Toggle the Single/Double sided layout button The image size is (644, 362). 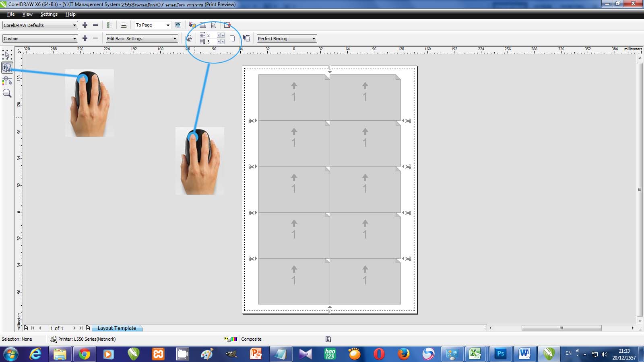[x=232, y=39]
